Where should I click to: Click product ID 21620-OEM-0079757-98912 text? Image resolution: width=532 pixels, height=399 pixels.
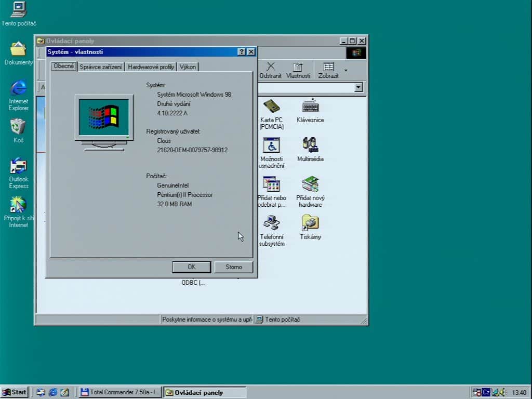click(x=192, y=150)
